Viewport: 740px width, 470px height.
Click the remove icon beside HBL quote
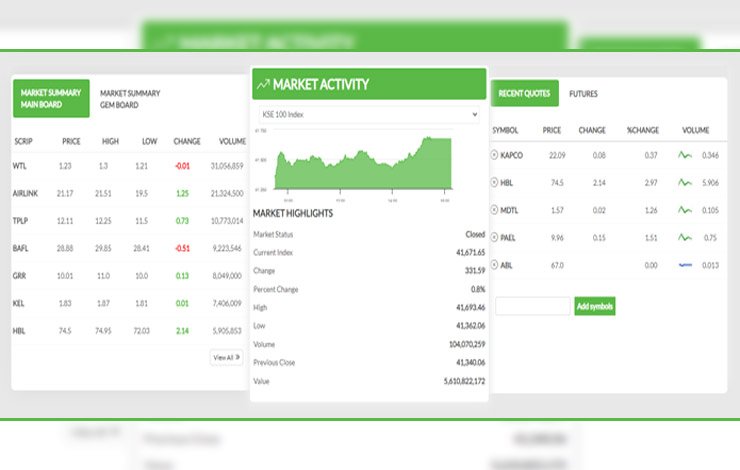[x=494, y=183]
